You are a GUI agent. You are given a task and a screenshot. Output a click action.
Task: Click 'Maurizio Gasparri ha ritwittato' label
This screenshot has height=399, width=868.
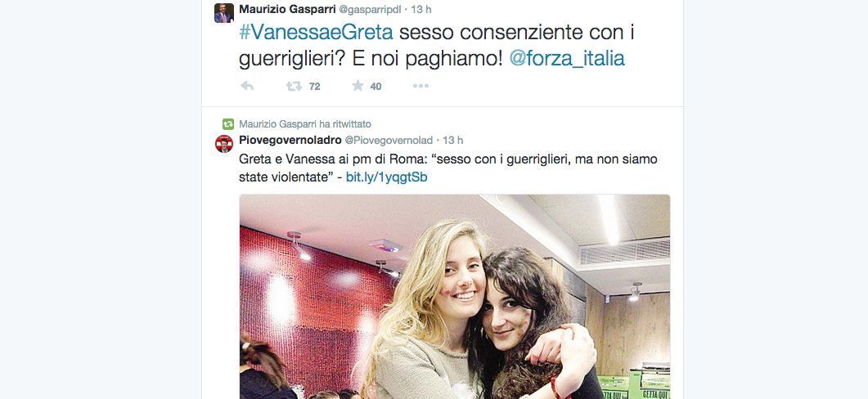305,124
